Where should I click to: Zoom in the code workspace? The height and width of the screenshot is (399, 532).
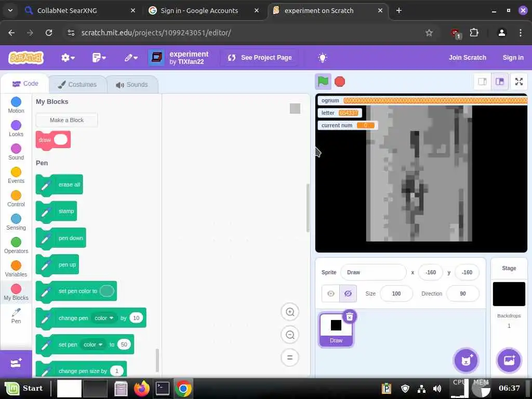coord(290,312)
